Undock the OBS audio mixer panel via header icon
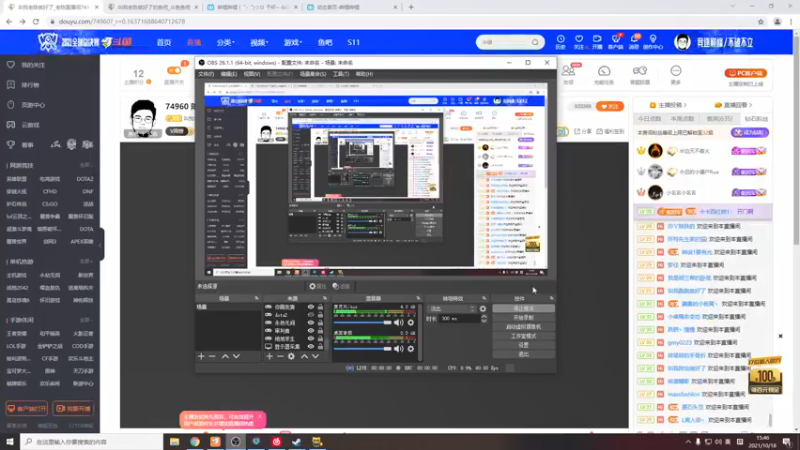Viewport: 800px width, 450px height. point(418,298)
